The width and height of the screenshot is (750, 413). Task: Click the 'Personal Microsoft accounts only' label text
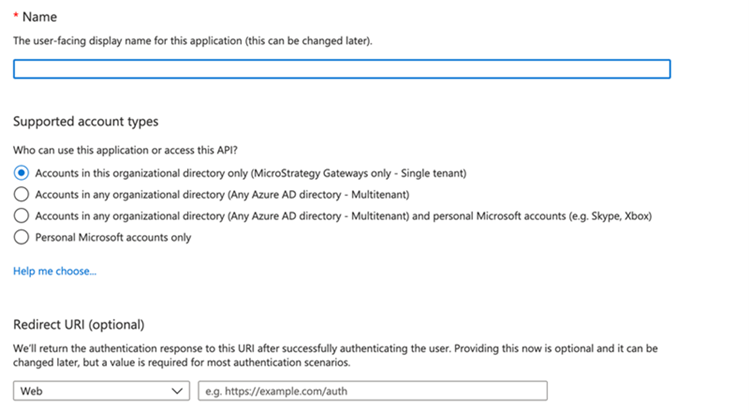pyautogui.click(x=113, y=238)
